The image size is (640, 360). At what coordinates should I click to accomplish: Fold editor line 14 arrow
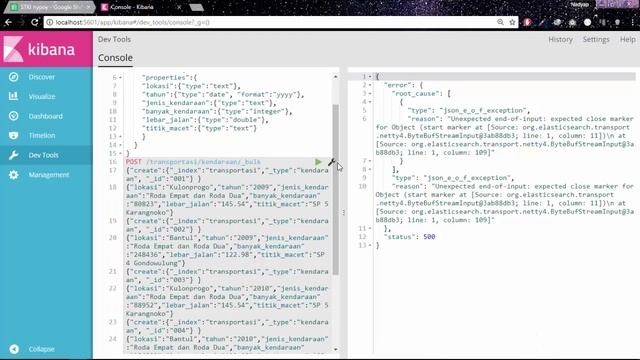120,145
